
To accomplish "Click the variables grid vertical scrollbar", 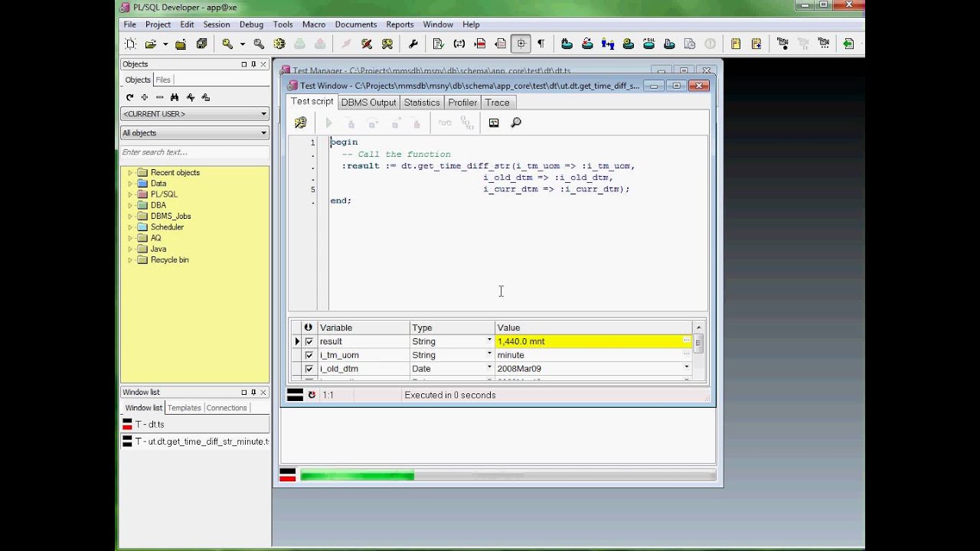I will [698, 350].
